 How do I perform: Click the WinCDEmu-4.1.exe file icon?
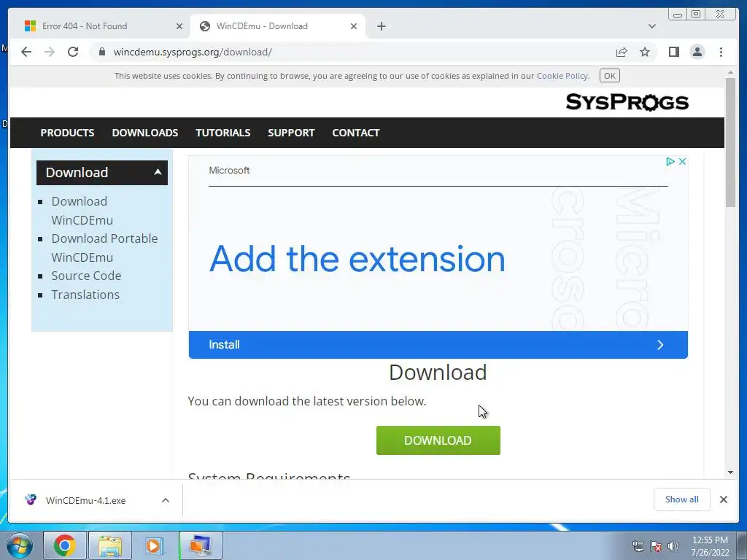(x=31, y=500)
